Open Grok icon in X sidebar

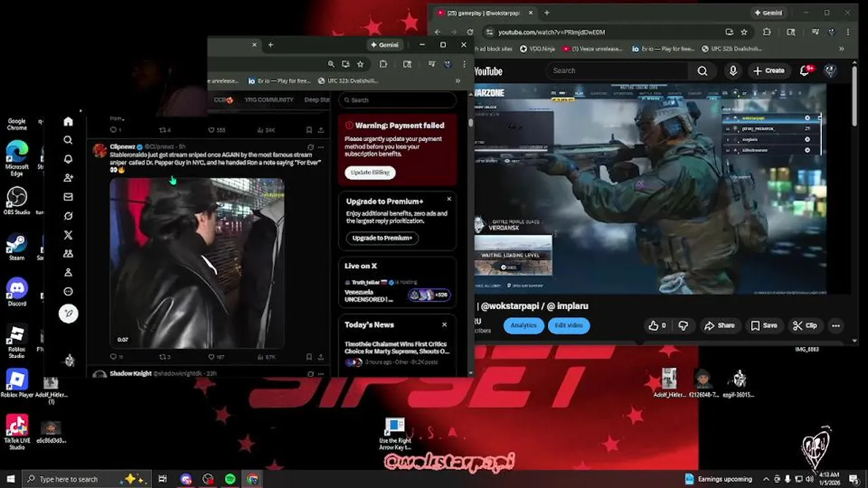[x=68, y=216]
